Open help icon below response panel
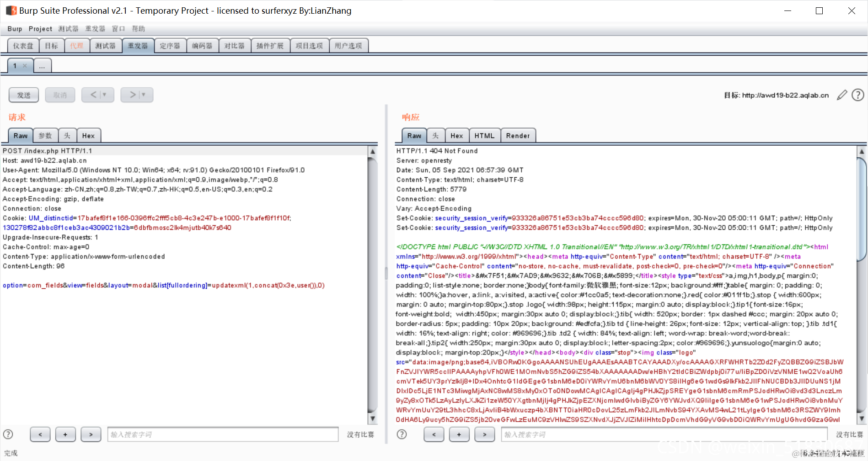 coord(402,435)
